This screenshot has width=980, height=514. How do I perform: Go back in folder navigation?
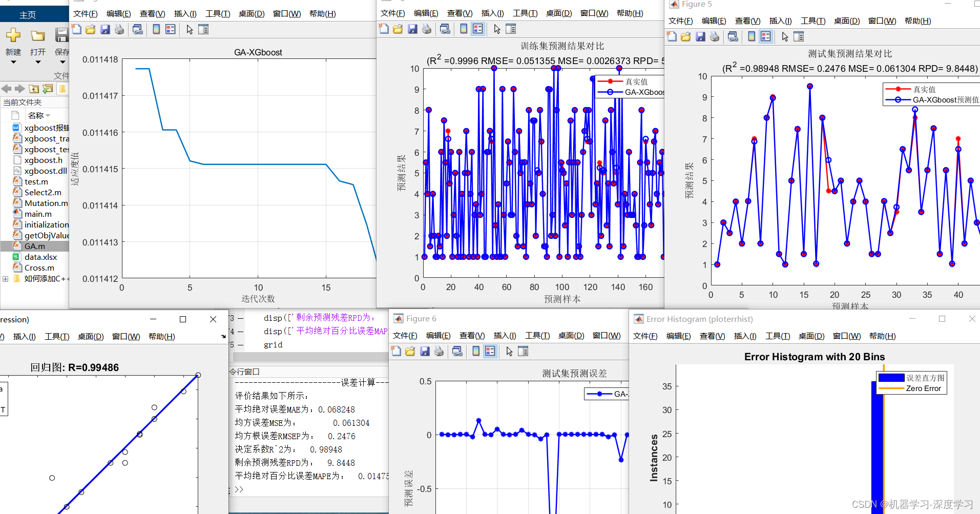tap(7, 89)
